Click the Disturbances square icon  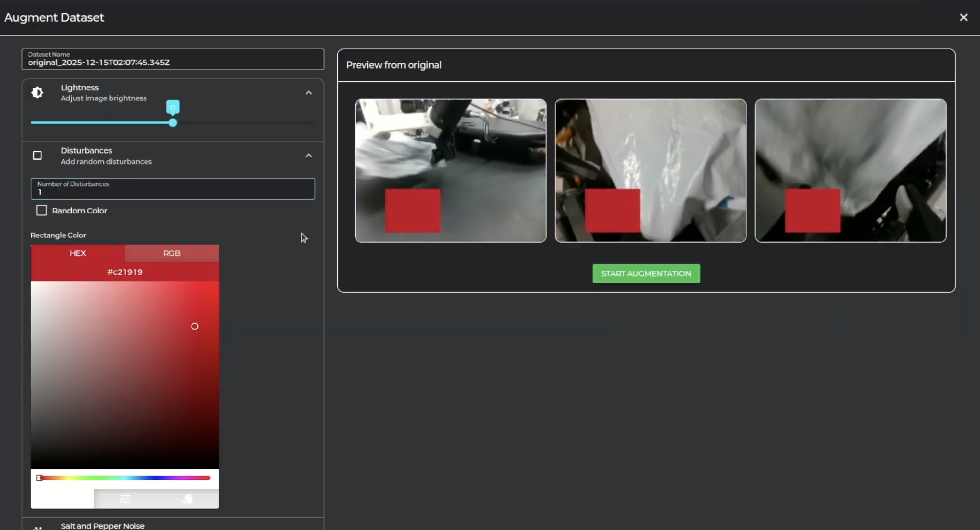pyautogui.click(x=37, y=156)
